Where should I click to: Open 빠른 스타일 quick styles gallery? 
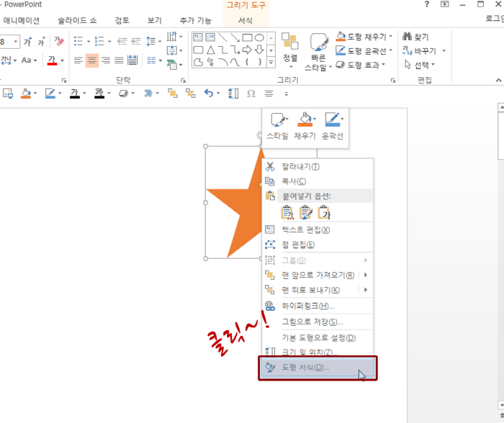click(x=318, y=51)
